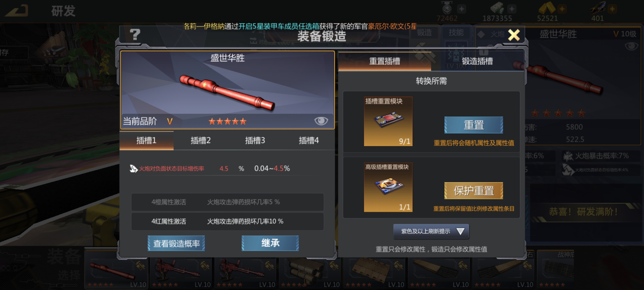The height and width of the screenshot is (290, 644).
Task: Select the 插槽4 tab
Action: coord(309,140)
